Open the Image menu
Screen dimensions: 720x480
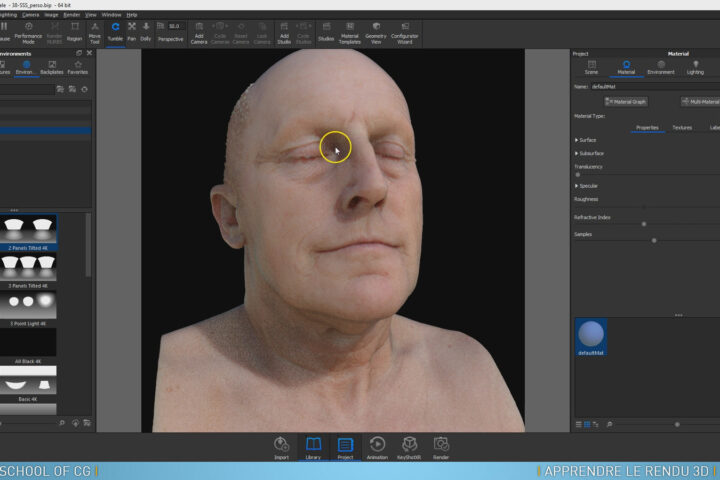click(51, 15)
